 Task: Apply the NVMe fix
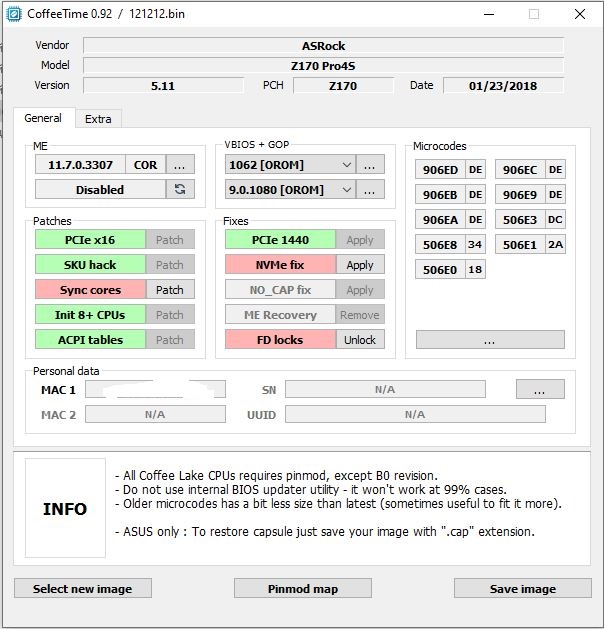tap(360, 264)
